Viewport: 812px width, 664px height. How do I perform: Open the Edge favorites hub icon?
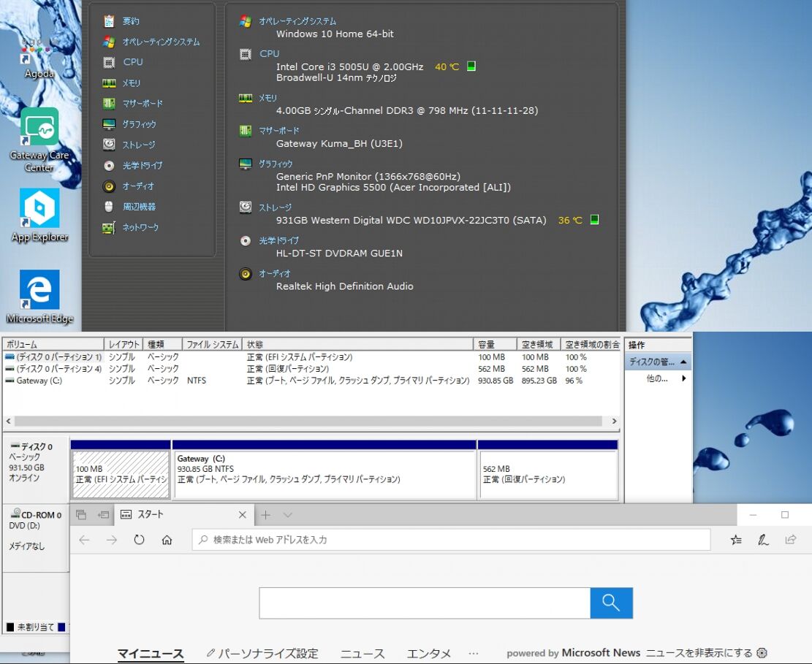736,541
